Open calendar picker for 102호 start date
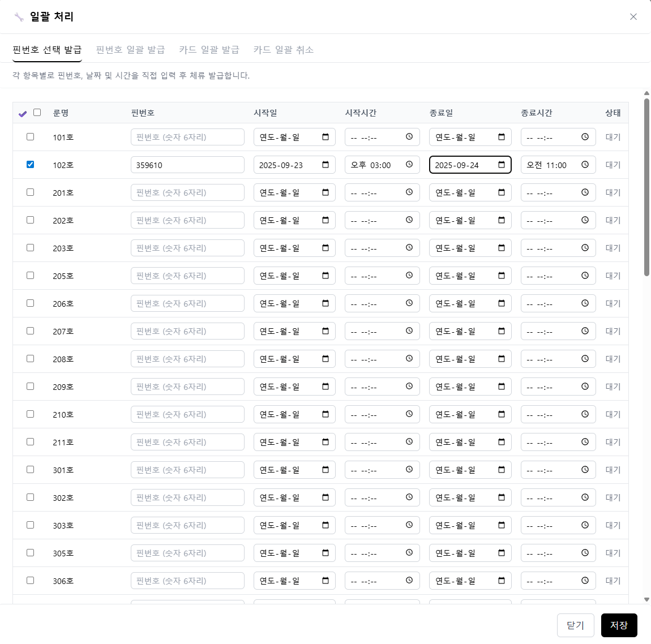The image size is (651, 644). (x=325, y=165)
